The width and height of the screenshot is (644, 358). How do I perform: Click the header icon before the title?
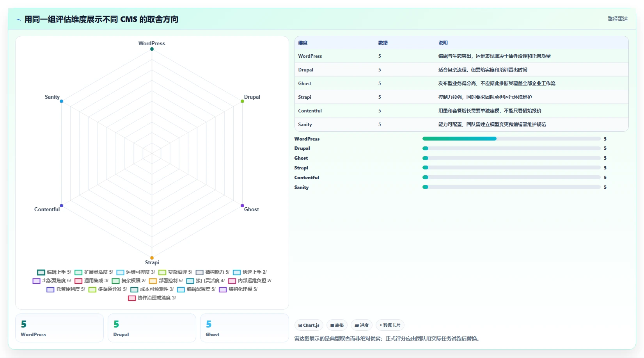pyautogui.click(x=19, y=20)
